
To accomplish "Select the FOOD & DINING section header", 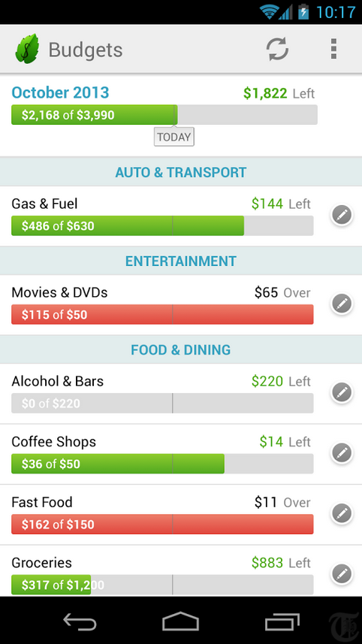I will [x=181, y=350].
